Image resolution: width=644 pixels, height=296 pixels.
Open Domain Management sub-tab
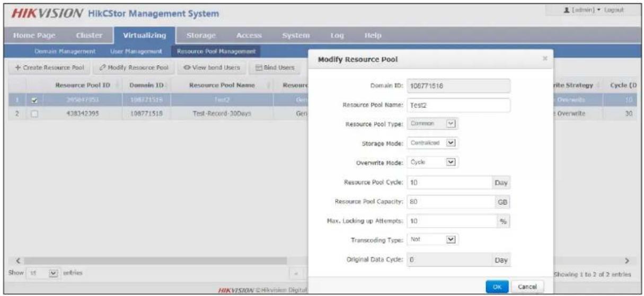[x=65, y=51]
